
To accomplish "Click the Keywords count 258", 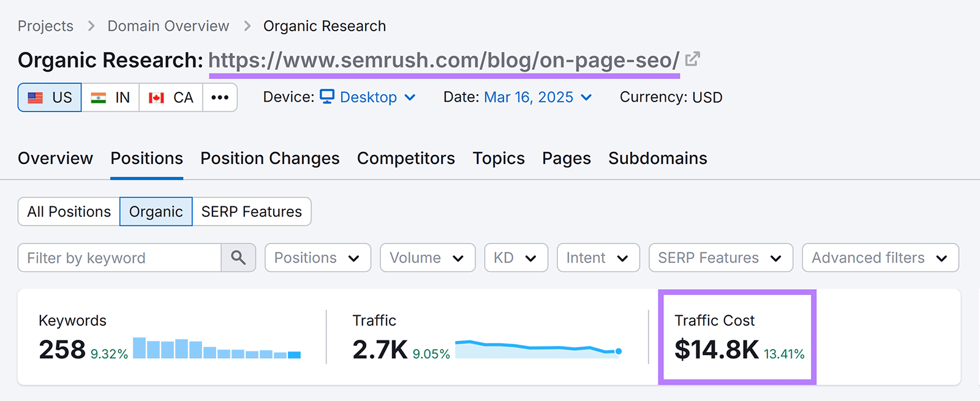I will click(62, 350).
